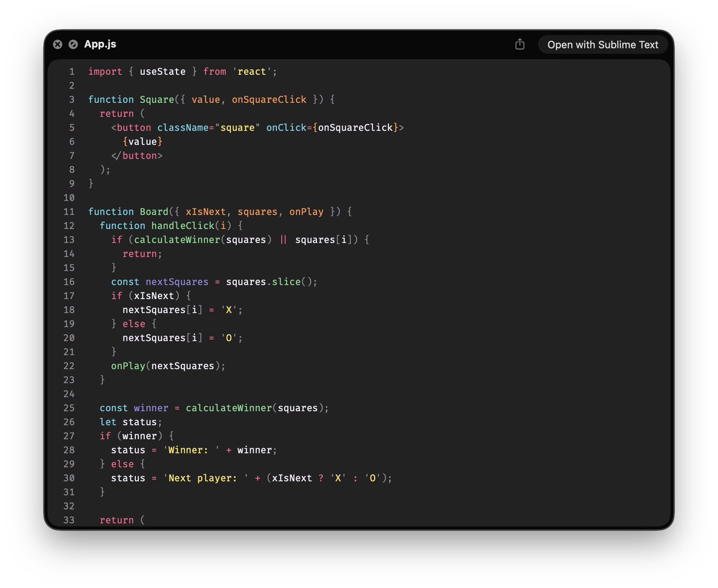This screenshot has width=718, height=588.
Task: Click onPlay parameter in Board signature
Action: 306,212
